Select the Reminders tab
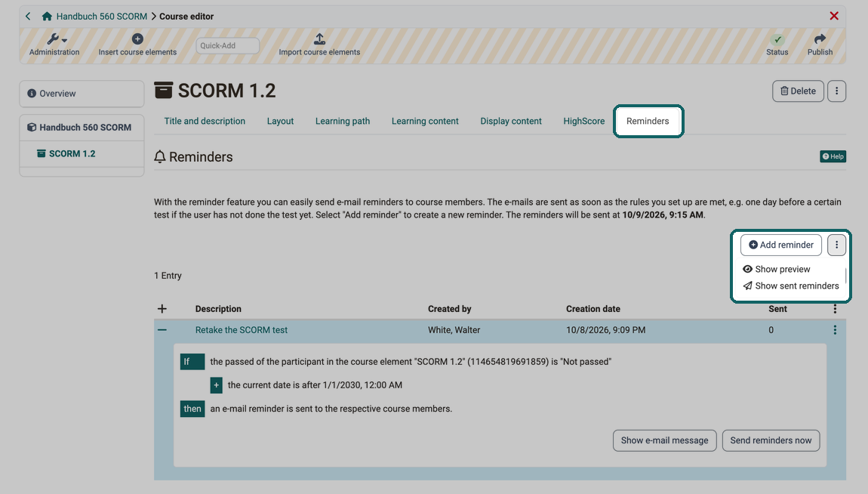Image resolution: width=868 pixels, height=494 pixels. point(648,122)
